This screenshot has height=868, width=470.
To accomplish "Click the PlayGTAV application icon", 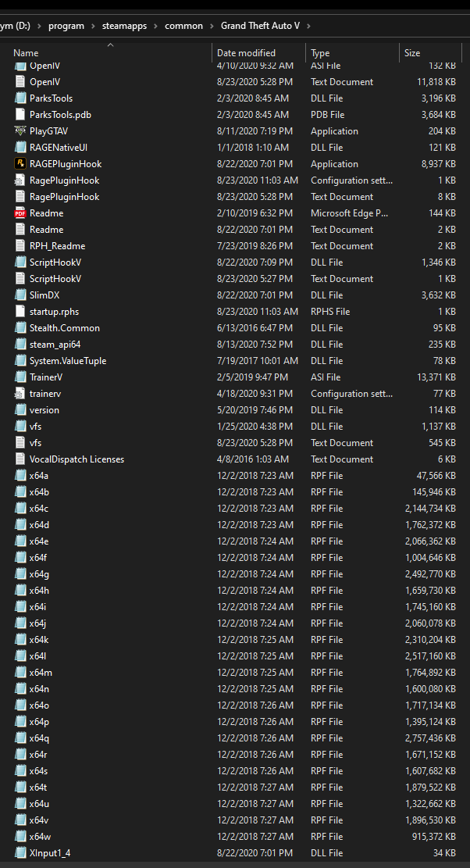I will (20, 131).
